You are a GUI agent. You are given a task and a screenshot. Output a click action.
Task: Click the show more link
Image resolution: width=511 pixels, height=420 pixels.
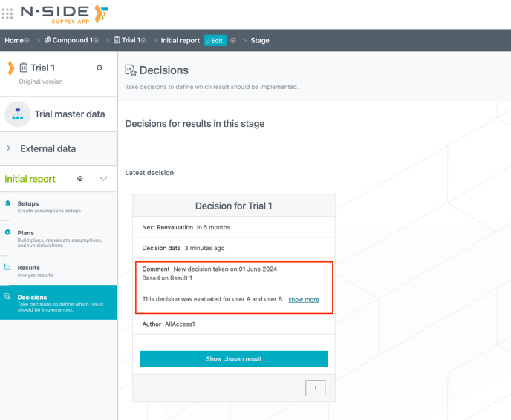pos(303,299)
